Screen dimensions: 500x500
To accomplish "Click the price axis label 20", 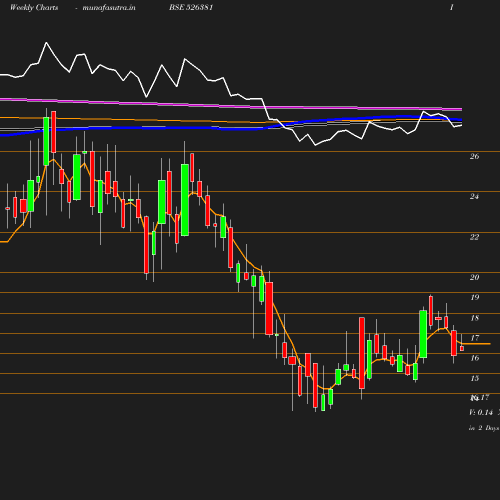I will click(x=474, y=277).
